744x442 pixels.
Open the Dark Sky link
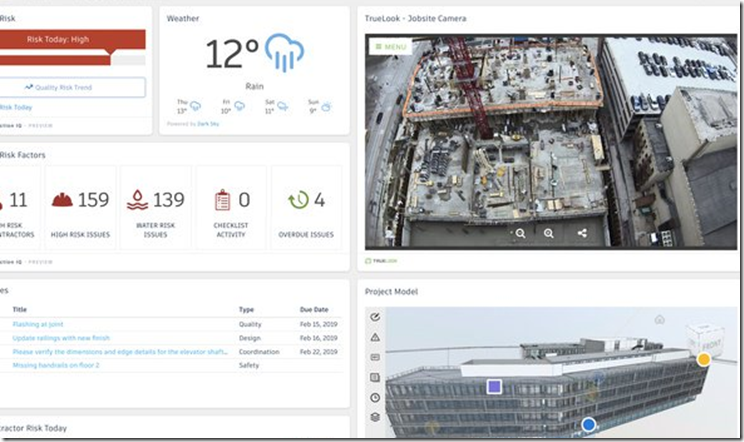click(208, 124)
